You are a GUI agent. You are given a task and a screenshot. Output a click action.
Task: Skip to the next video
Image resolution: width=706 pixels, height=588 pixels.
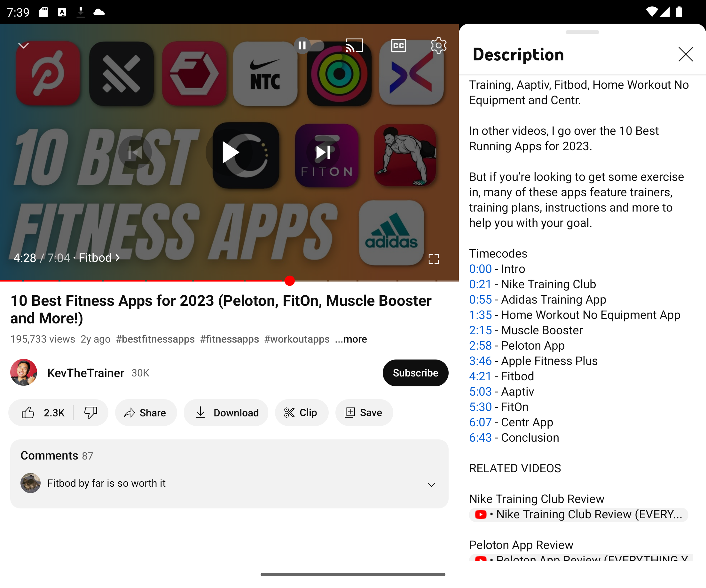323,152
